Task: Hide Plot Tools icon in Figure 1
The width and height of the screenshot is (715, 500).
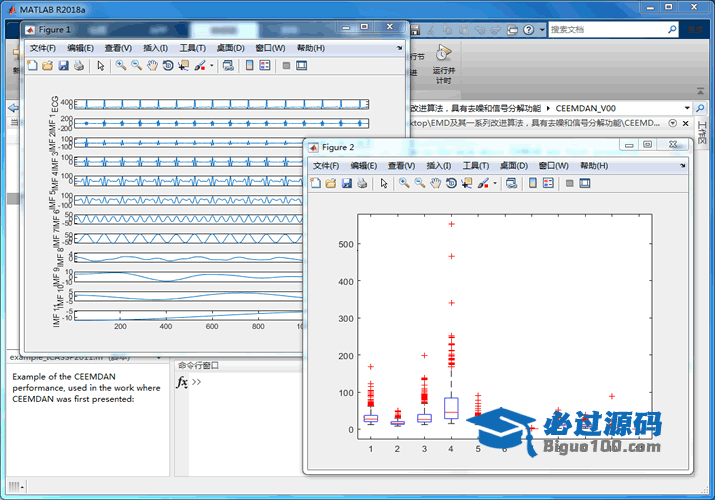Action: 286,66
